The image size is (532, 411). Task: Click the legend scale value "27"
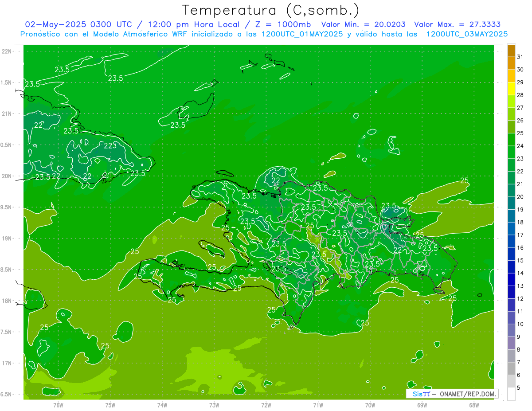point(520,108)
